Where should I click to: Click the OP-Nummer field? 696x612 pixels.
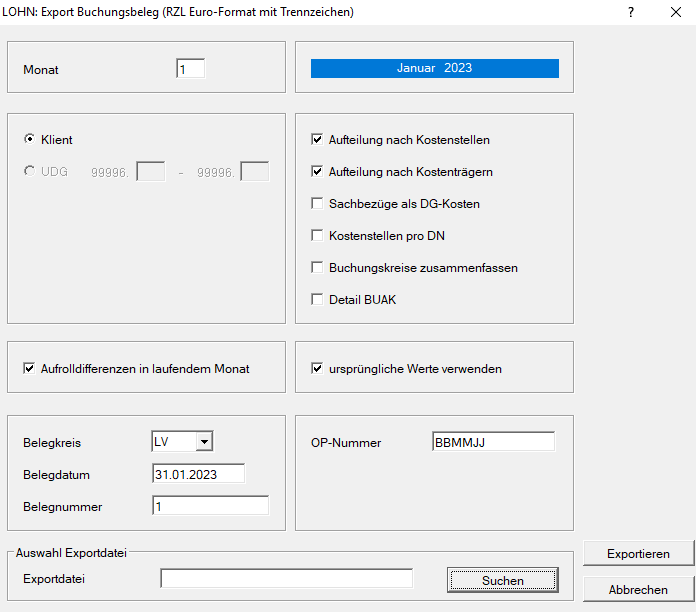[x=493, y=442]
